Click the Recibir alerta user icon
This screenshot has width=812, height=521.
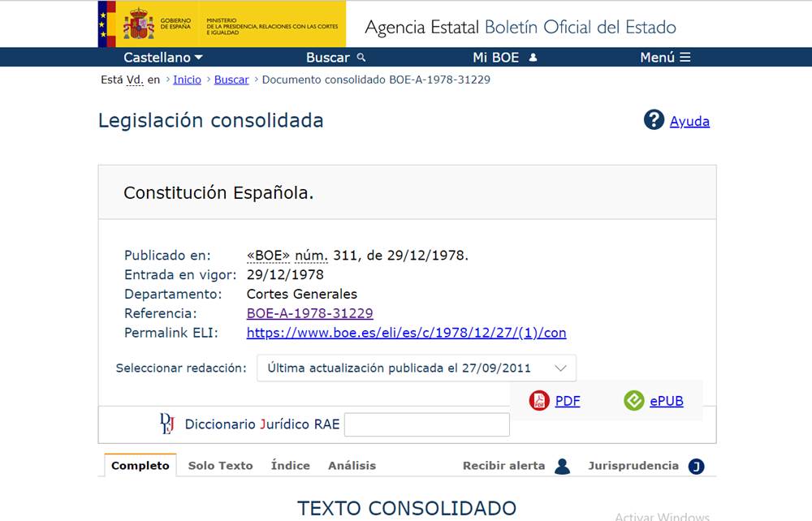(x=562, y=466)
